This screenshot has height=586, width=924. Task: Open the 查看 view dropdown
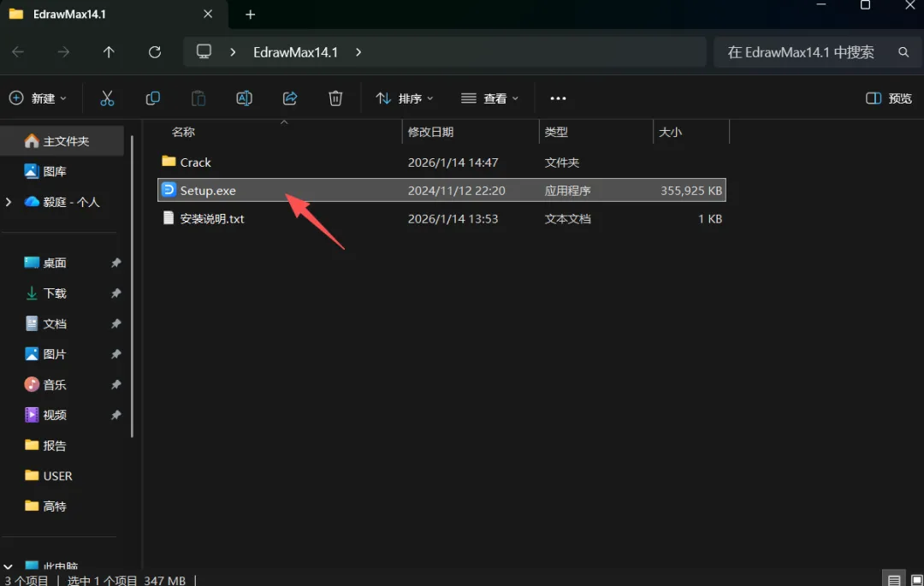(489, 98)
